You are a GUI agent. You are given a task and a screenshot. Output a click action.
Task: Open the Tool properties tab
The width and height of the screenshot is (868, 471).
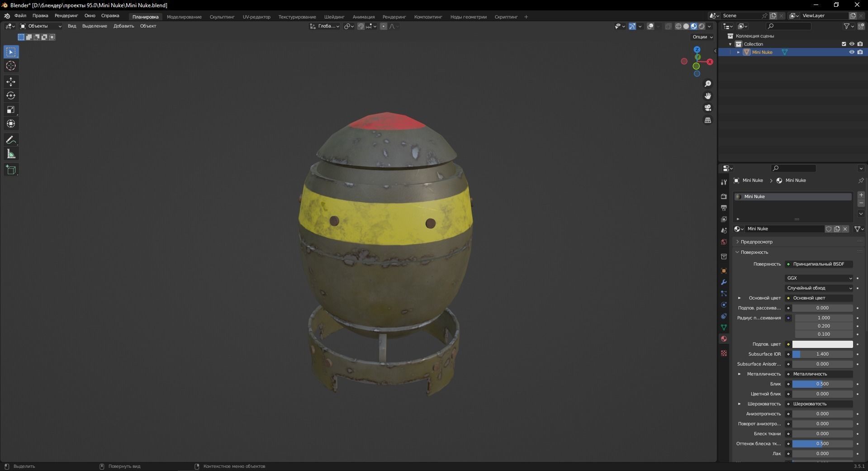(724, 182)
